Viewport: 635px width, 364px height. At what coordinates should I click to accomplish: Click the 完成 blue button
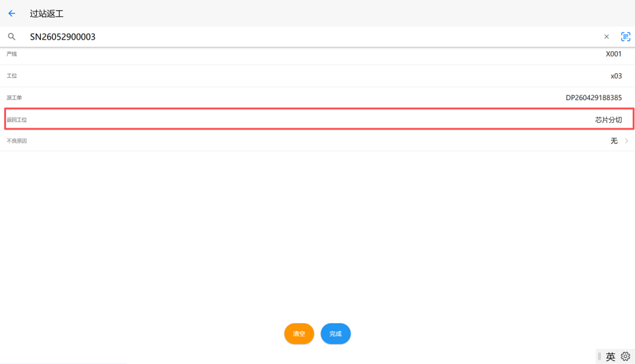point(335,334)
